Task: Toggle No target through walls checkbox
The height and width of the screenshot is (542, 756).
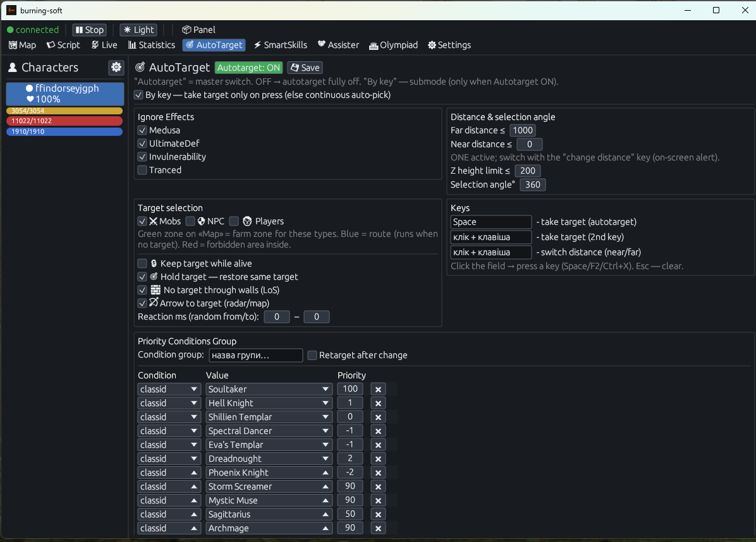Action: (x=142, y=290)
